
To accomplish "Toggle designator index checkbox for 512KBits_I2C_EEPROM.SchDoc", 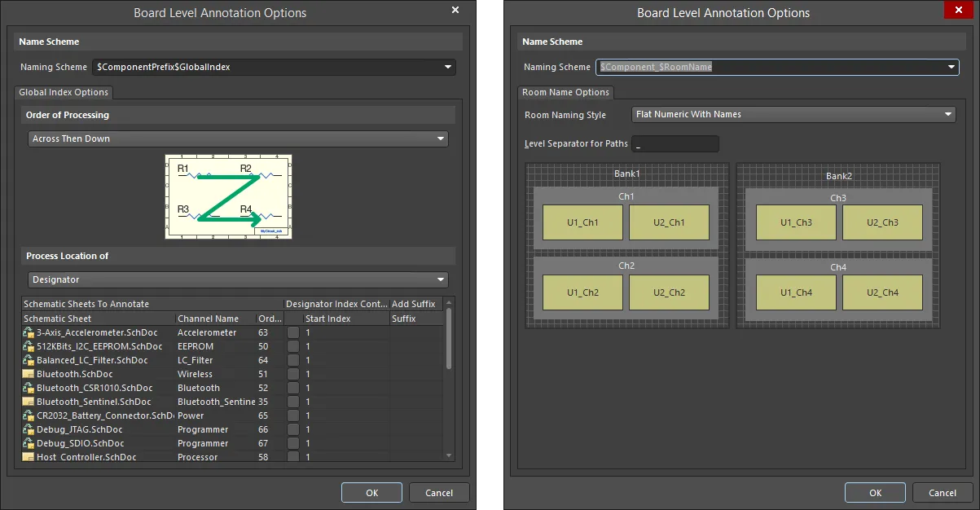I will point(293,346).
